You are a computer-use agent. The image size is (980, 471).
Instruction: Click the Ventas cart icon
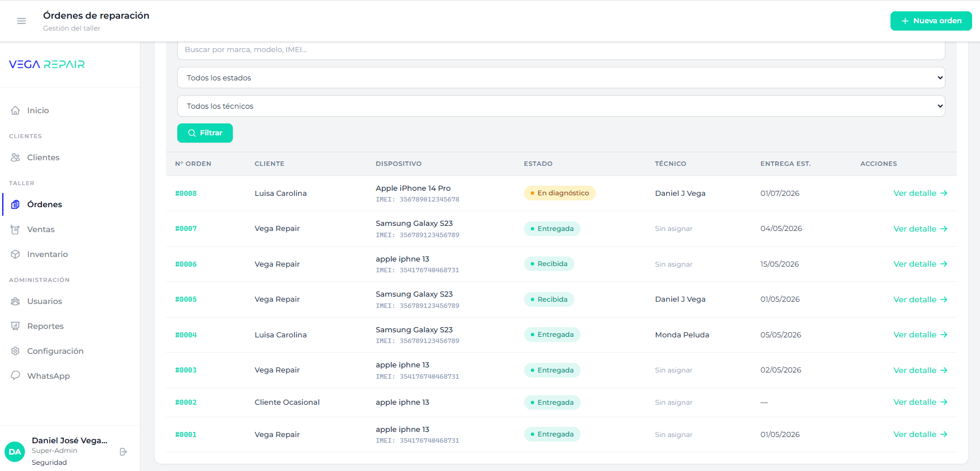(x=15, y=229)
